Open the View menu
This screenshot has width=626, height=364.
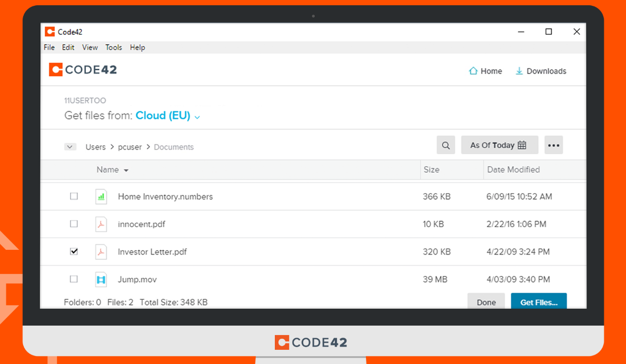pos(90,47)
